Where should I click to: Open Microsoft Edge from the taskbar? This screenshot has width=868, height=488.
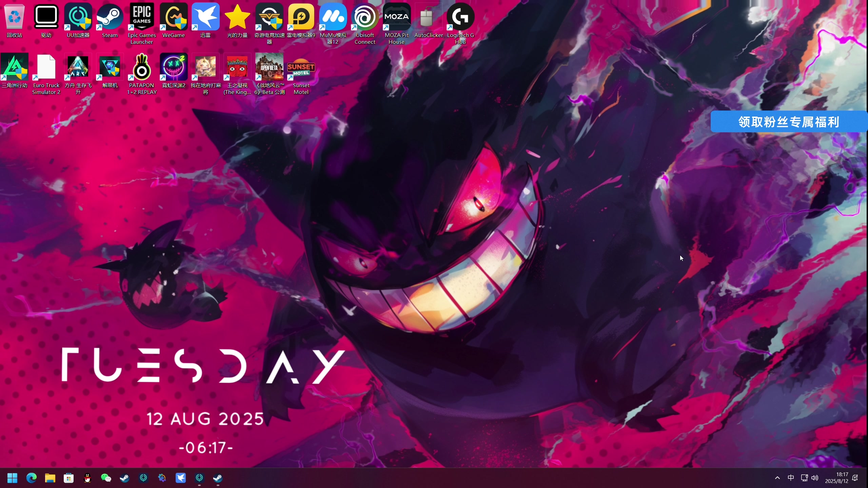[x=31, y=478]
